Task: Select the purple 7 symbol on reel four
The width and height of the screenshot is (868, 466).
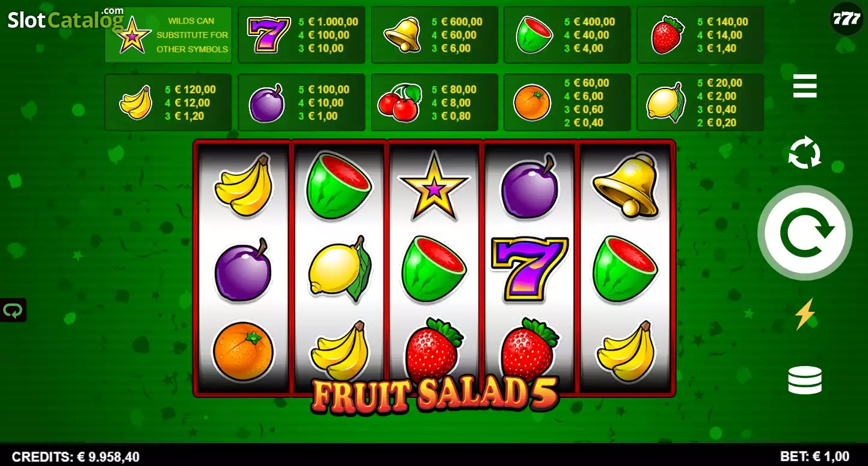Action: (x=529, y=269)
